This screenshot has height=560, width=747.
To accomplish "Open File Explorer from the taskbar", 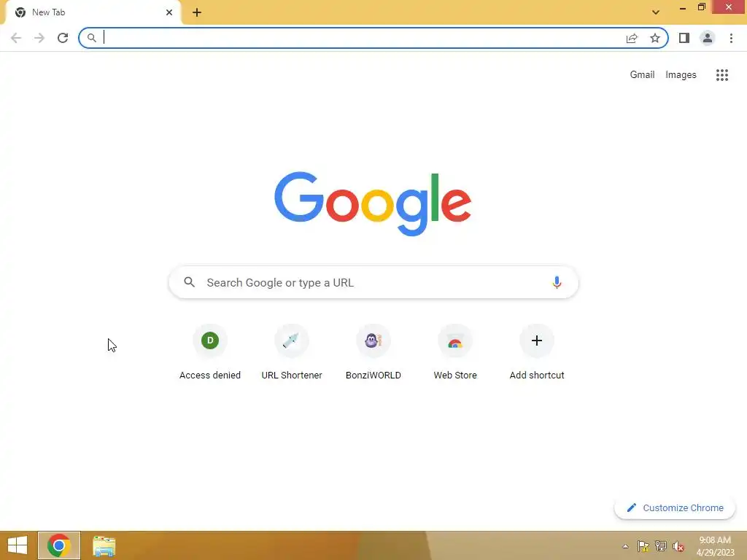I will [x=104, y=546].
